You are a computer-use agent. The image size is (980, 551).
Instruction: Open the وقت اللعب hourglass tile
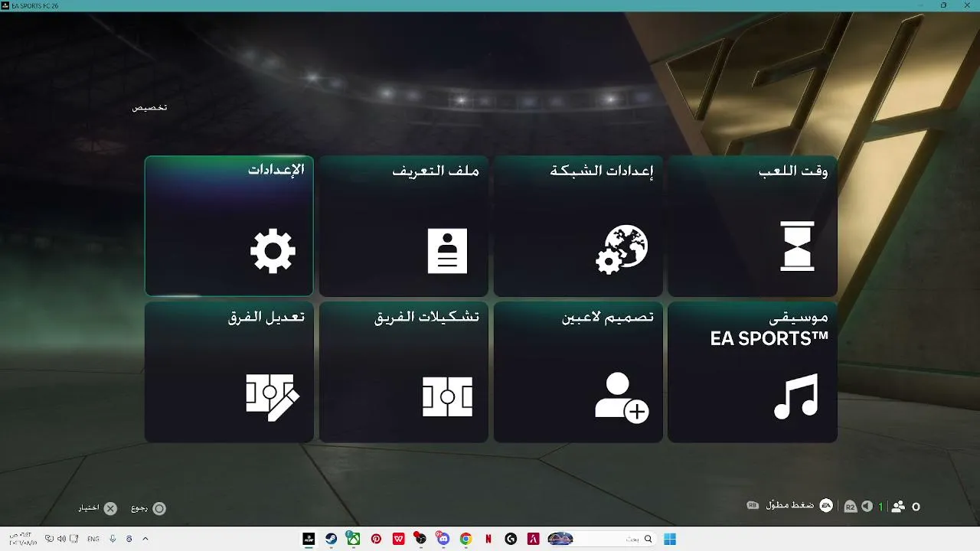pyautogui.click(x=753, y=226)
